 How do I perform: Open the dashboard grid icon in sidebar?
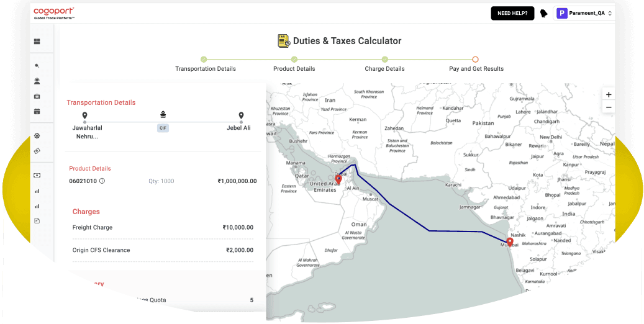[x=37, y=42]
